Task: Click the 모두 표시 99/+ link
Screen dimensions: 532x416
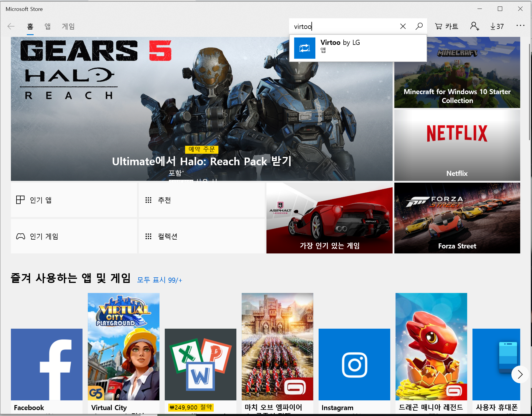Action: click(x=160, y=280)
